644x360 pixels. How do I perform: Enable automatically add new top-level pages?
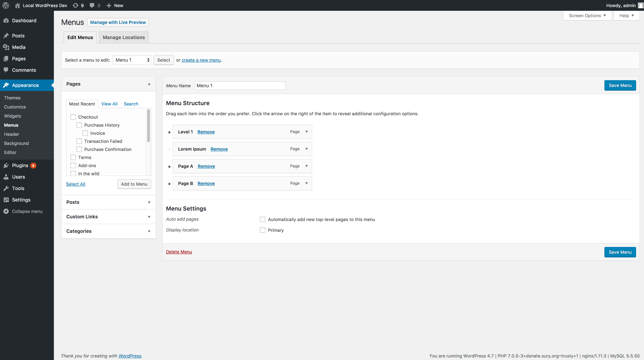point(262,219)
